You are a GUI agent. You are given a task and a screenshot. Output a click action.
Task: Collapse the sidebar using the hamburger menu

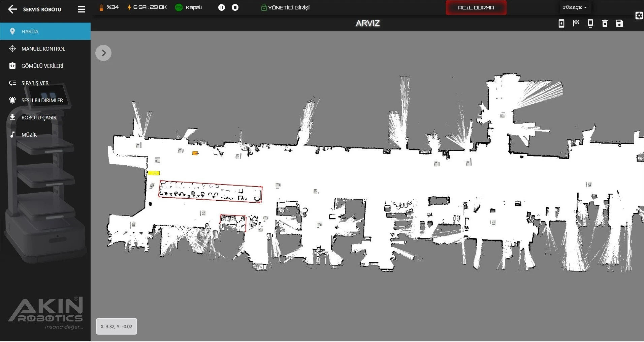coord(82,9)
